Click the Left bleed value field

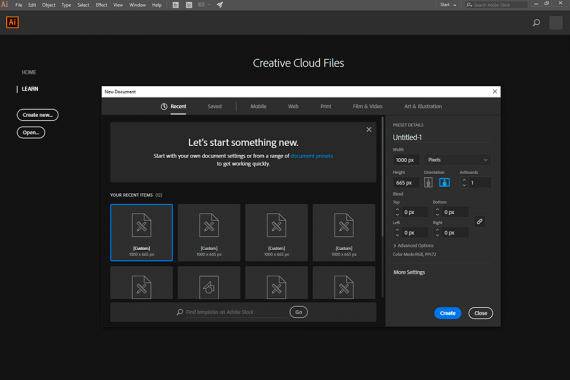(415, 233)
